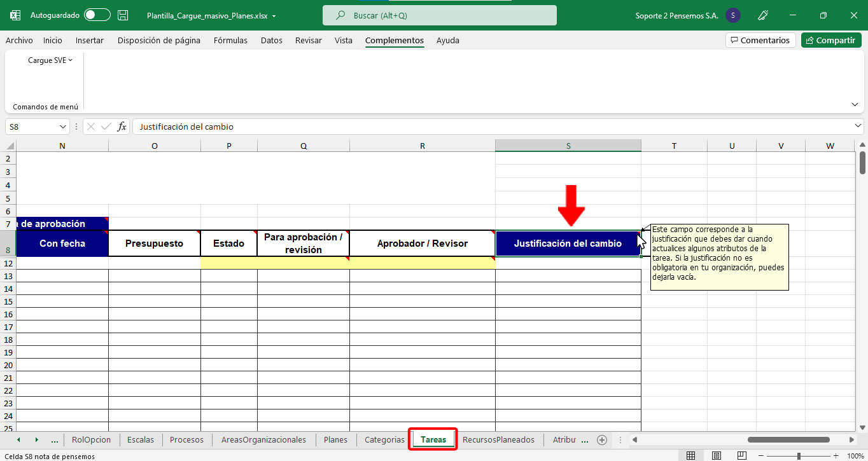This screenshot has height=461, width=868.
Task: Click the cancel entry X icon
Action: [x=91, y=127]
